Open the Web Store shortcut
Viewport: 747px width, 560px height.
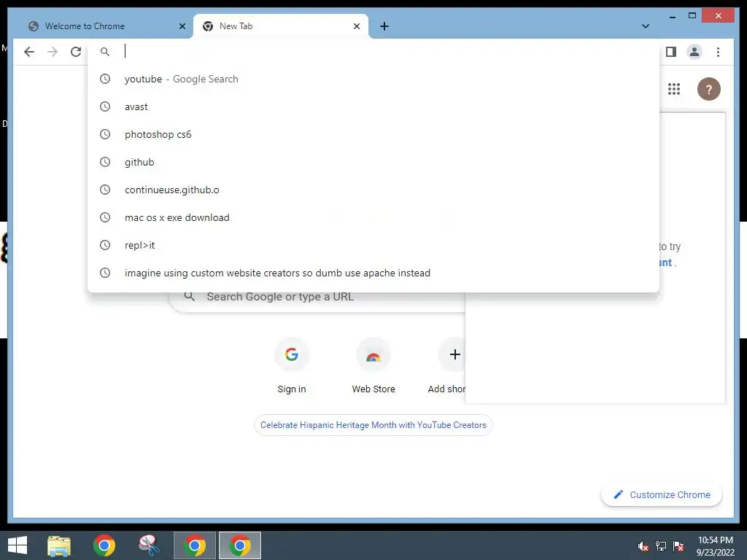tap(373, 365)
